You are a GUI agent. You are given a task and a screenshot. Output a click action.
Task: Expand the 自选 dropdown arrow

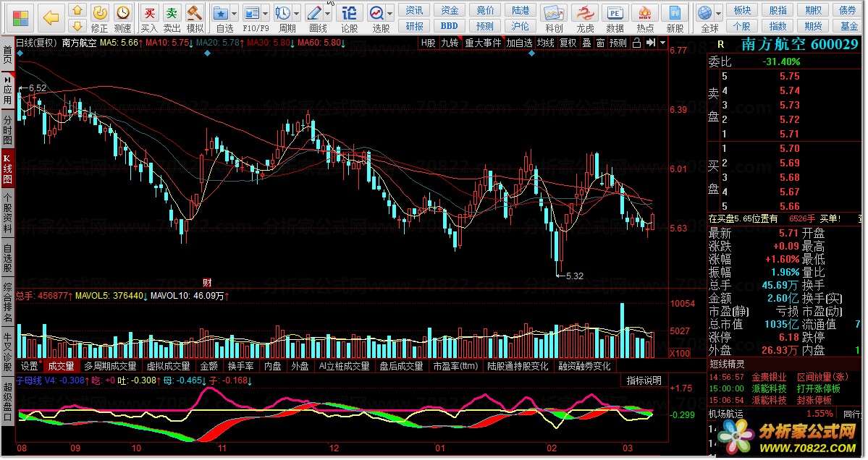[x=235, y=13]
